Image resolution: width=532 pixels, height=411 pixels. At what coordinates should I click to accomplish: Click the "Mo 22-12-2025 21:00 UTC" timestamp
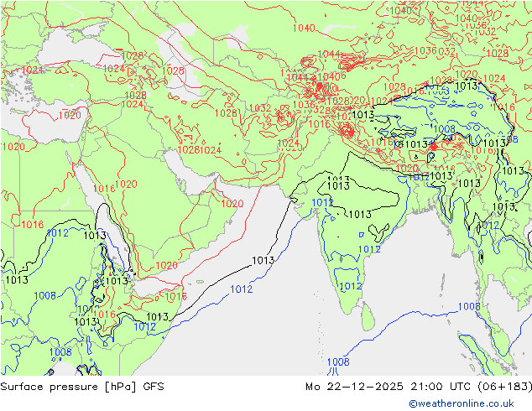(389, 387)
